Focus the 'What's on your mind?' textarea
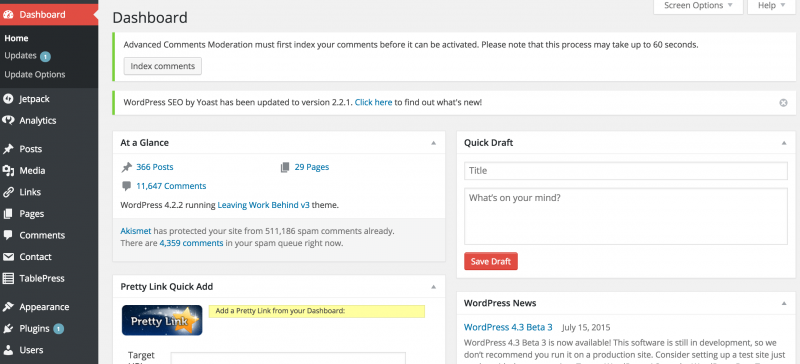The width and height of the screenshot is (800, 364). coord(626,216)
